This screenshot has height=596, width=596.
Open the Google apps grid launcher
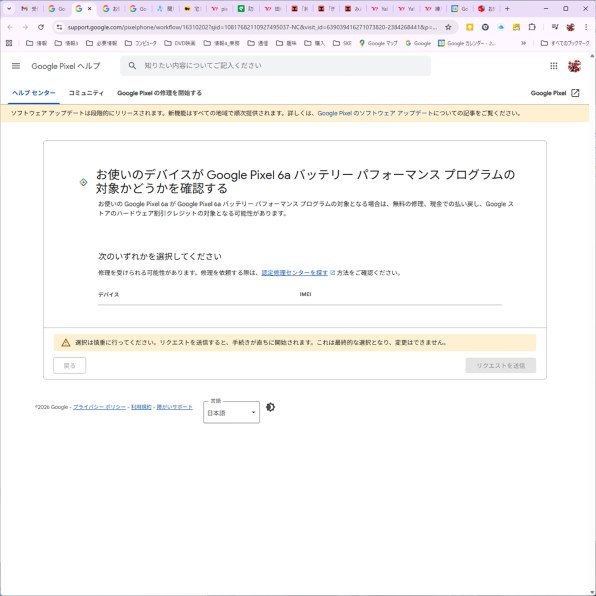click(x=553, y=66)
